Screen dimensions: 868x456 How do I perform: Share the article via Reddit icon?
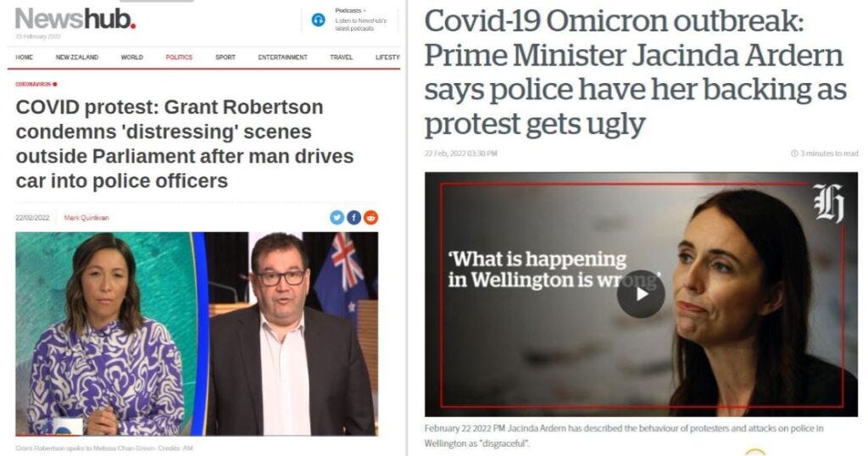[x=371, y=218]
